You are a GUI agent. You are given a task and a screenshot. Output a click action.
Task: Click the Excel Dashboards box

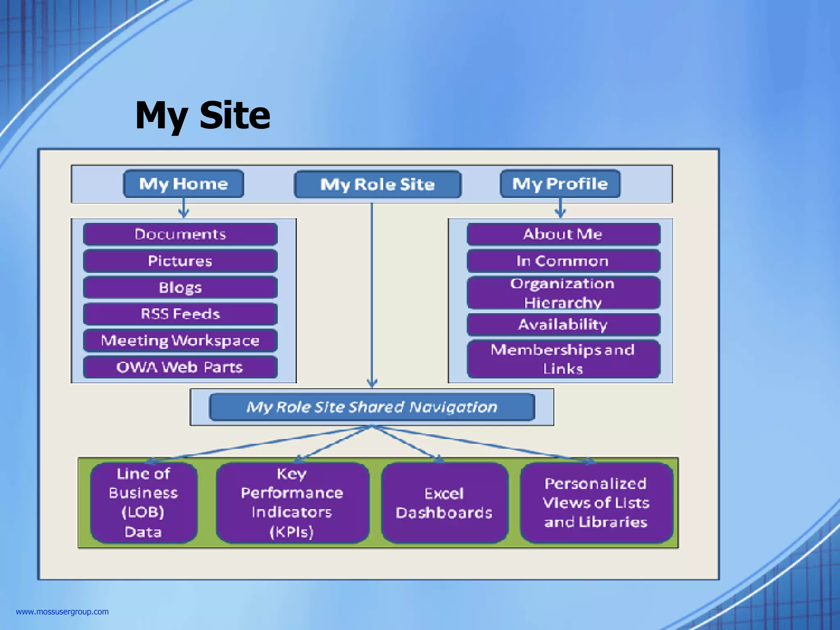444,503
